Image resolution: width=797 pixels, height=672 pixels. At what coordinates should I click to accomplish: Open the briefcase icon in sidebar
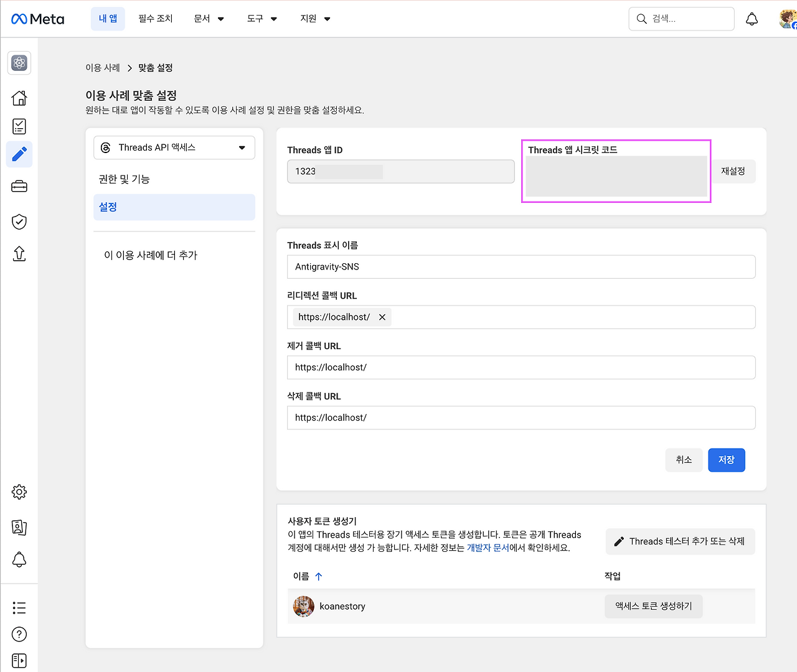tap(19, 187)
